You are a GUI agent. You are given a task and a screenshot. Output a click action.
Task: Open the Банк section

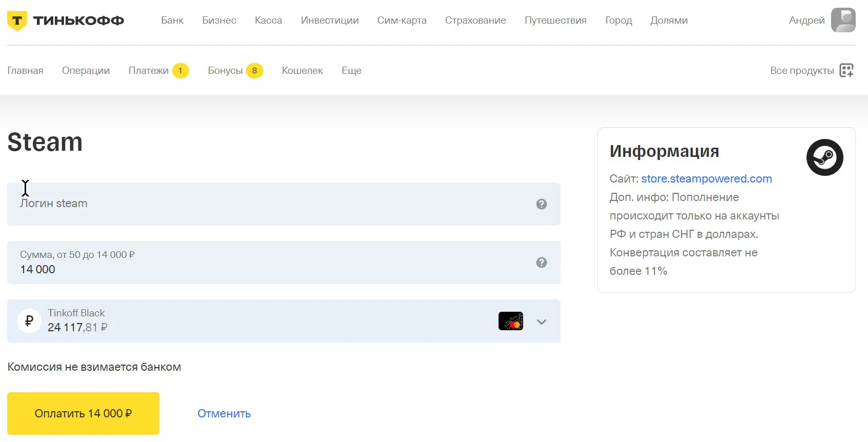coord(172,21)
